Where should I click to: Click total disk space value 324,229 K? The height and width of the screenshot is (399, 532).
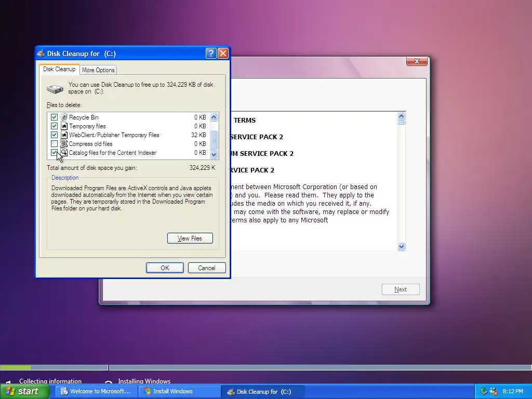pyautogui.click(x=203, y=168)
